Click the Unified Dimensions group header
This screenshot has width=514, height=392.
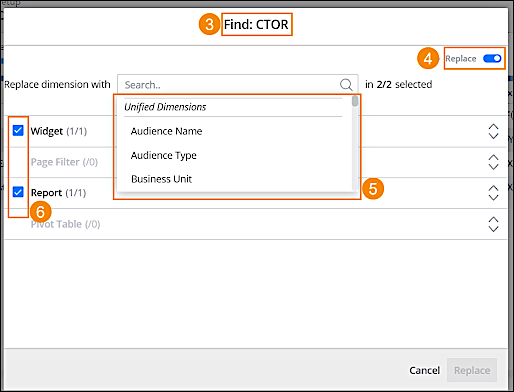(165, 107)
